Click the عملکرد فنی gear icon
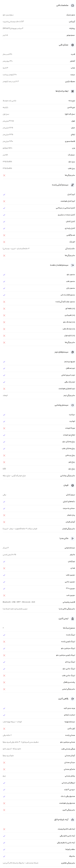The height and width of the screenshot is (868, 76). coord(73,45)
